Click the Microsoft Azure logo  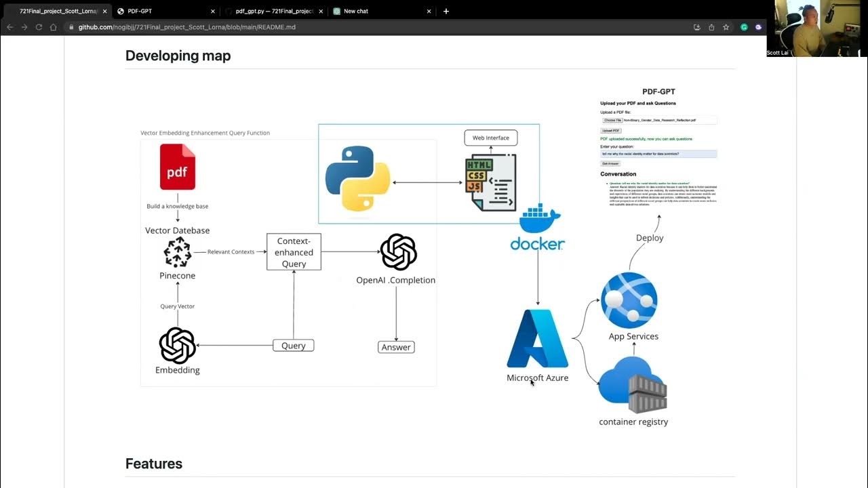[537, 338]
